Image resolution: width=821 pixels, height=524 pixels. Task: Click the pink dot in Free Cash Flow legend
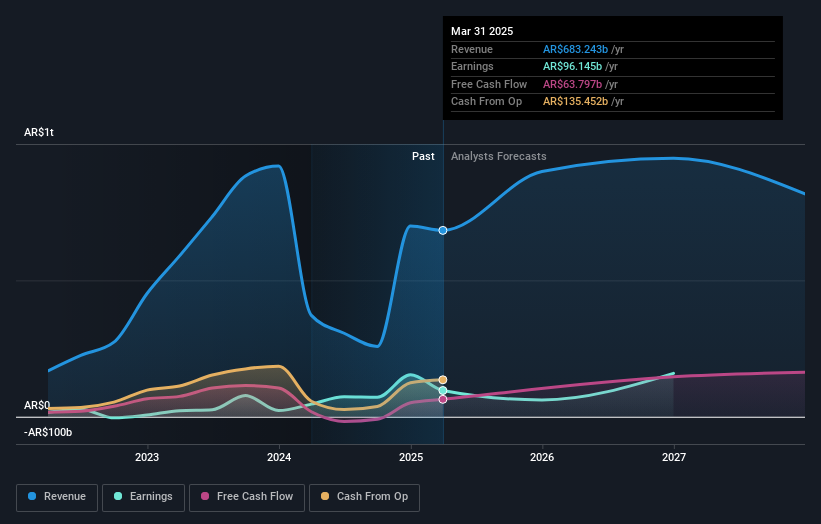(x=205, y=496)
